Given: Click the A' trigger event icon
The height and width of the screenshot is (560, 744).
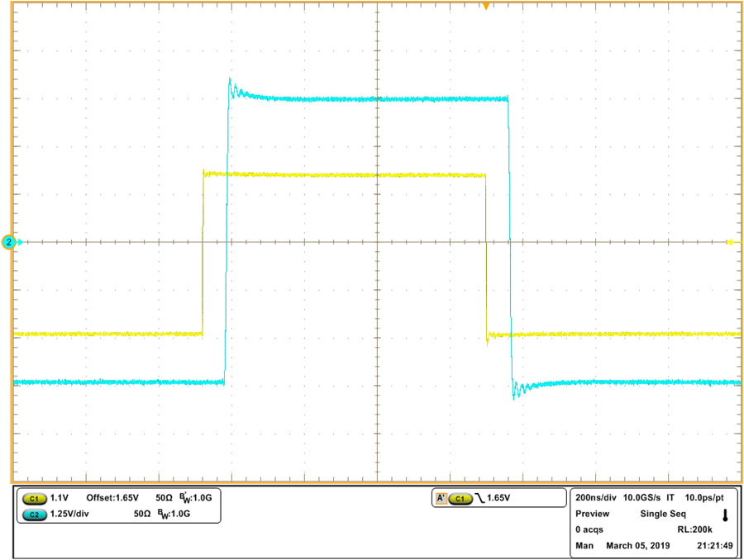Looking at the screenshot, I should coord(441,498).
